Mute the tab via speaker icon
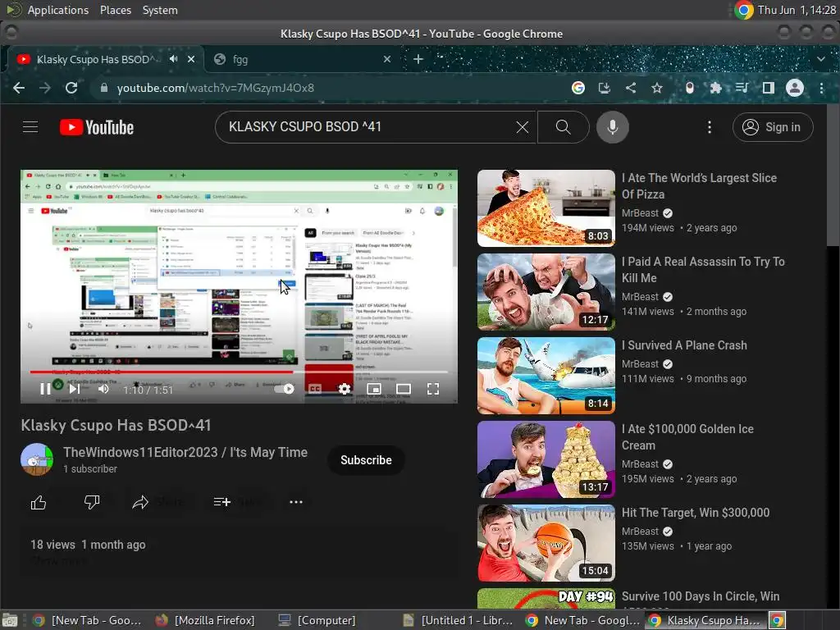This screenshot has height=630, width=840. point(174,59)
